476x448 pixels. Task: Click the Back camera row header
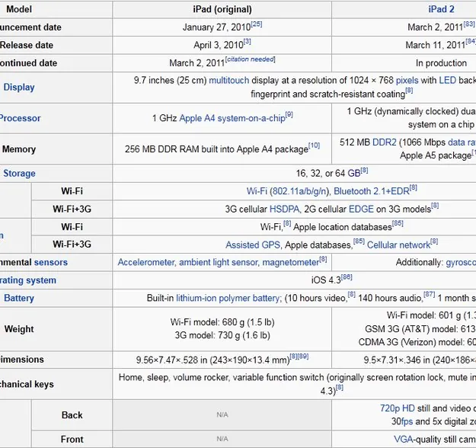72,415
